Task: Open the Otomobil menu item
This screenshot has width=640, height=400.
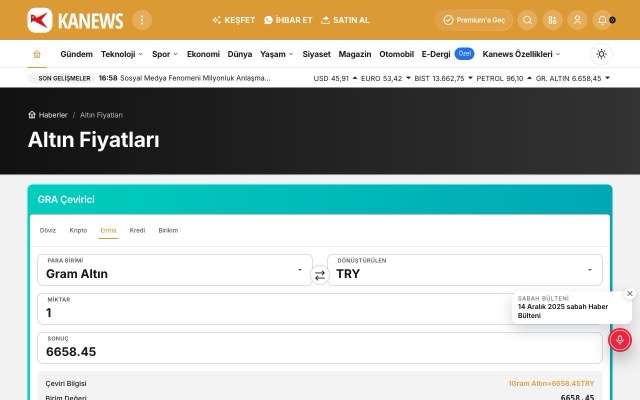Action: point(396,54)
